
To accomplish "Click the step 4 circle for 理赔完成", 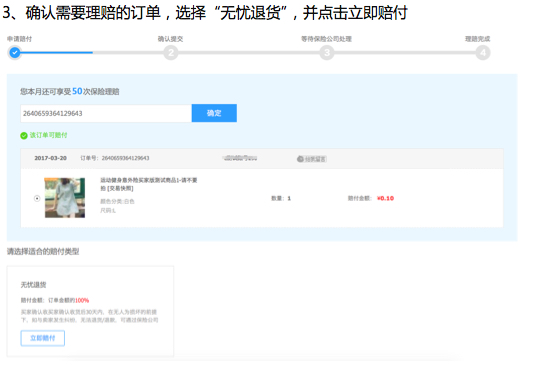I will [483, 52].
